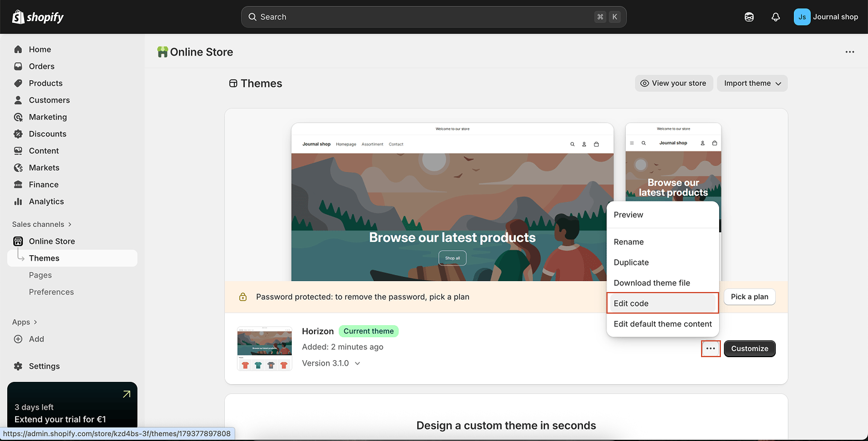The height and width of the screenshot is (441, 868).
Task: Click the Pick a plan button
Action: (749, 297)
